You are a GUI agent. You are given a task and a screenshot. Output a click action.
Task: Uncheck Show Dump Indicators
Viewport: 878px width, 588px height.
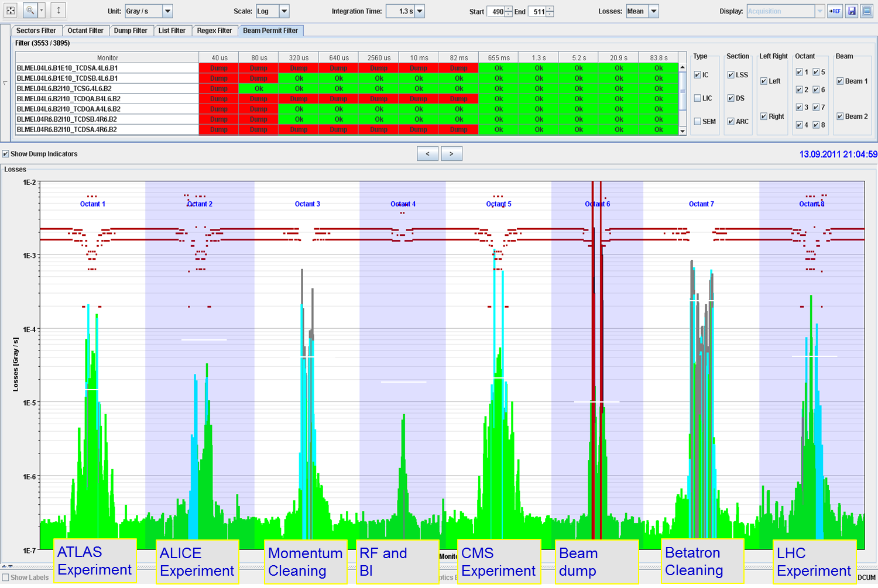(x=6, y=154)
